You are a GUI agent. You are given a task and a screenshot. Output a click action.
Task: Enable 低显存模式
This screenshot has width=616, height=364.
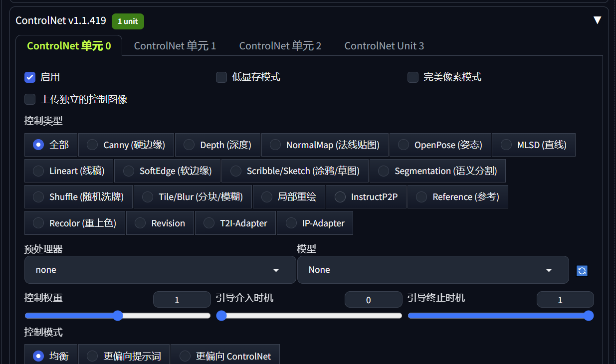point(221,77)
